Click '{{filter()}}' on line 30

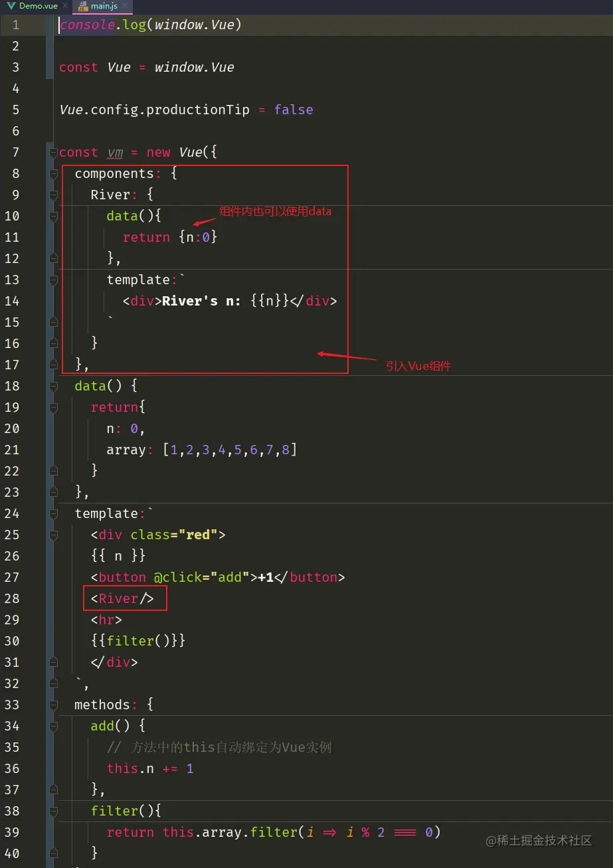138,642
